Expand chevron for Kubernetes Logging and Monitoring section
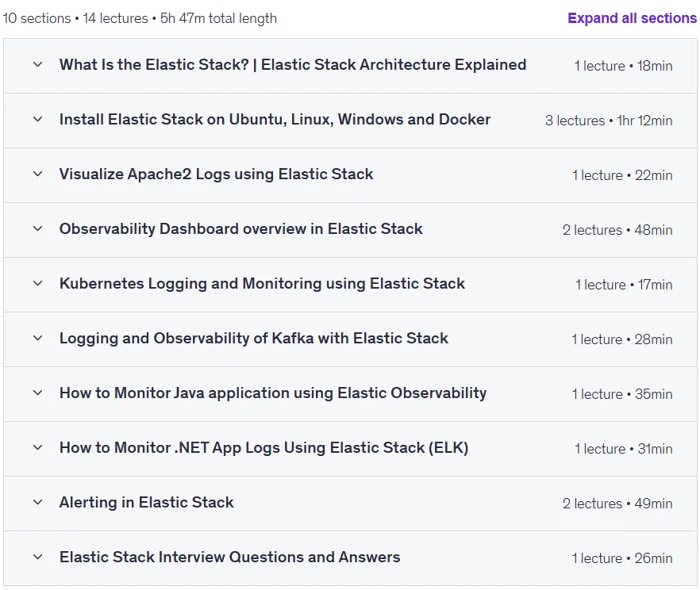700x590 pixels. click(x=38, y=284)
